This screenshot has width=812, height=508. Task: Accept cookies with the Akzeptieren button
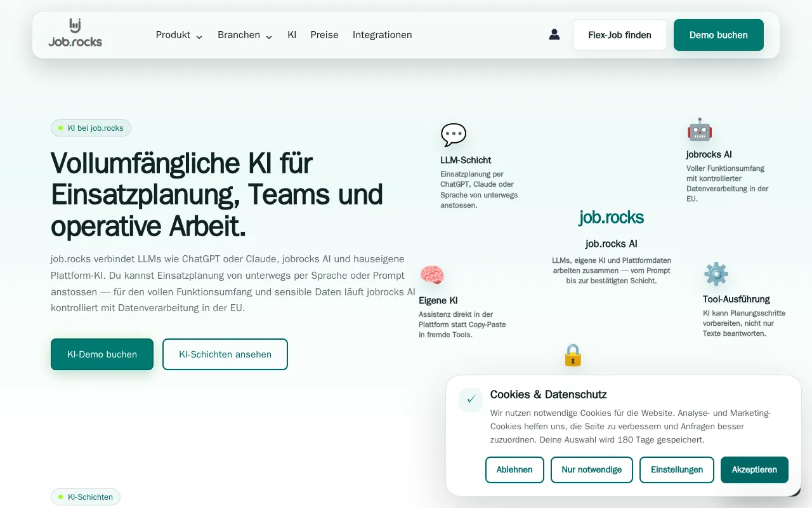coord(754,470)
